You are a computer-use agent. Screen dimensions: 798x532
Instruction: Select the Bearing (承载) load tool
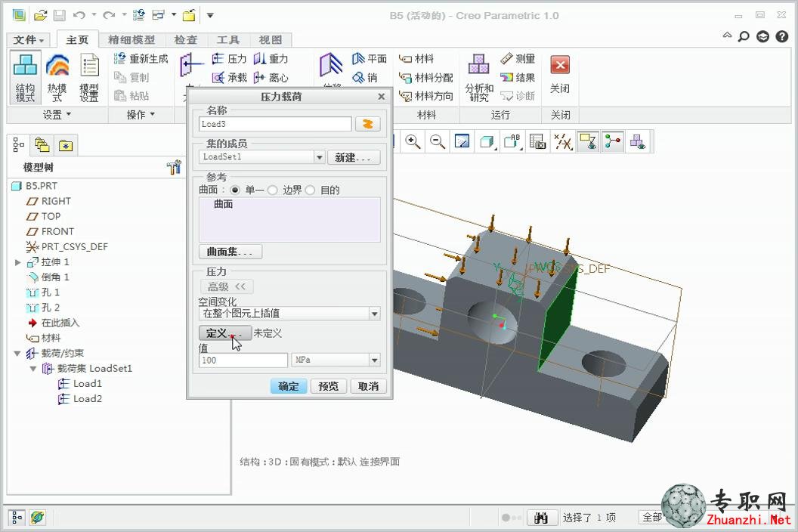click(x=229, y=77)
